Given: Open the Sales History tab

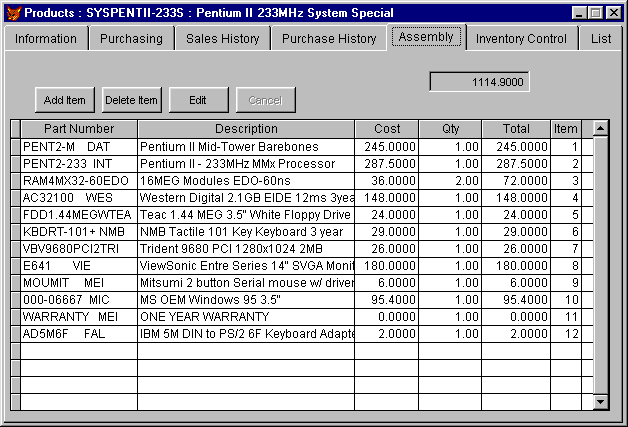Looking at the screenshot, I should [x=222, y=39].
